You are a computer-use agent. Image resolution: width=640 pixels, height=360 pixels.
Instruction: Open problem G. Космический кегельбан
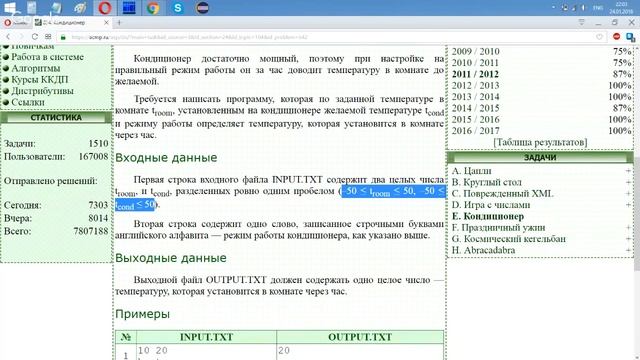pyautogui.click(x=509, y=239)
